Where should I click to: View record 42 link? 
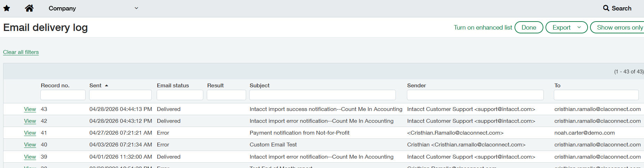(x=30, y=121)
